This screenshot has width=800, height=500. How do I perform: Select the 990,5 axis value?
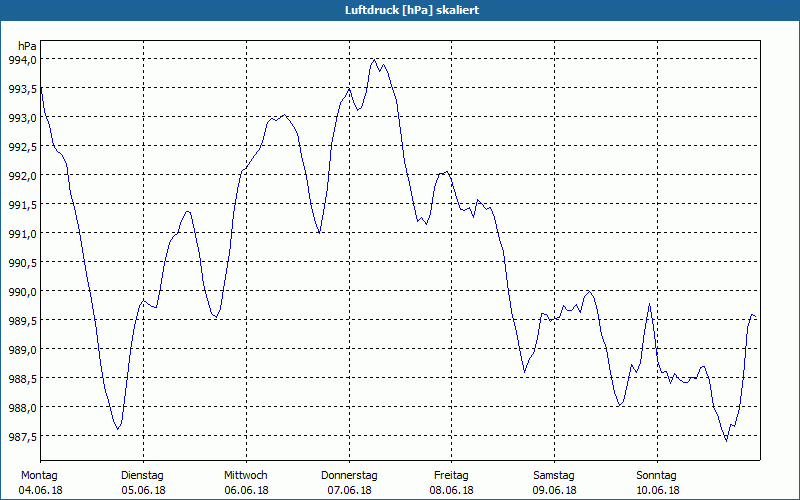point(22,263)
